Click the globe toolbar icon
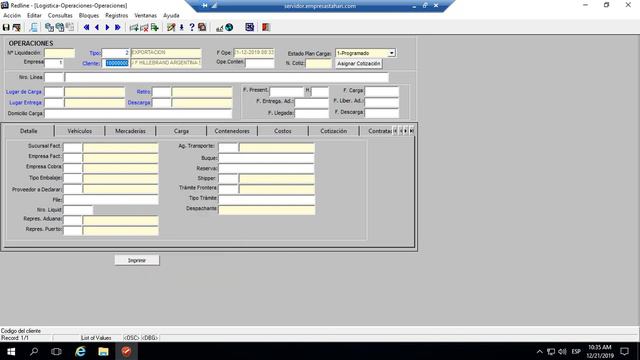 pyautogui.click(x=229, y=27)
